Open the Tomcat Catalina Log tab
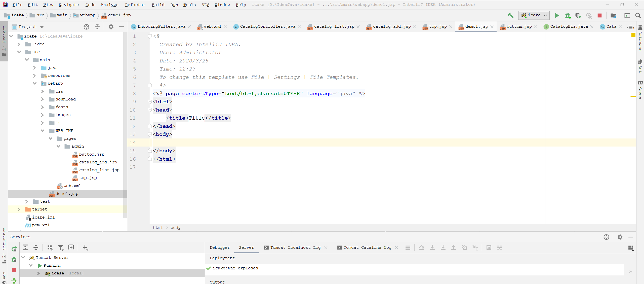This screenshot has width=644, height=284. (368, 247)
